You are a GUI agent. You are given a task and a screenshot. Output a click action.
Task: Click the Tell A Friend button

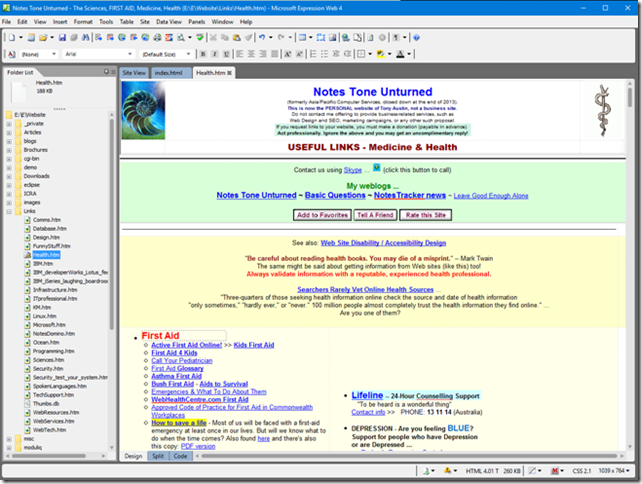tap(375, 215)
